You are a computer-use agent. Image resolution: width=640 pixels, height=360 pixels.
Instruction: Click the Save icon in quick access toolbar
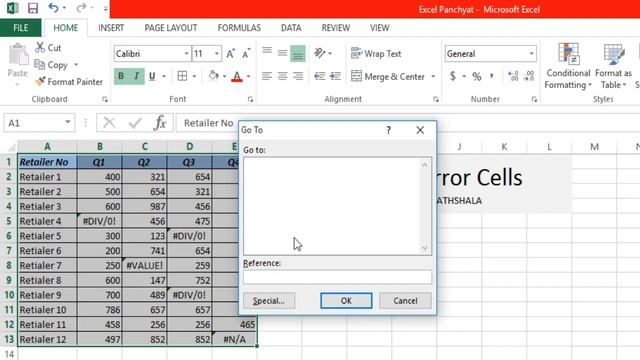pos(32,8)
